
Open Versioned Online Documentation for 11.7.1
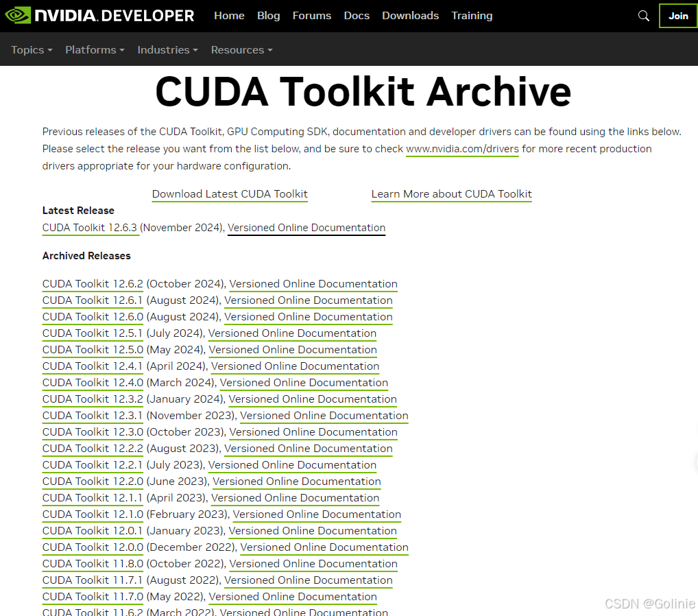point(309,580)
